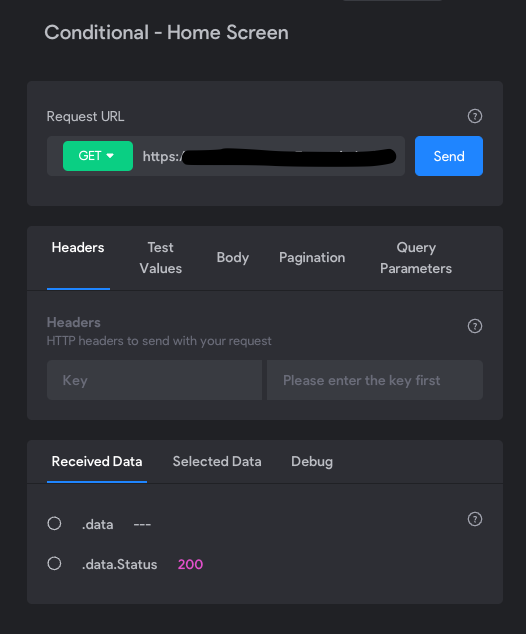Send the API request
The height and width of the screenshot is (634, 526).
coord(449,156)
